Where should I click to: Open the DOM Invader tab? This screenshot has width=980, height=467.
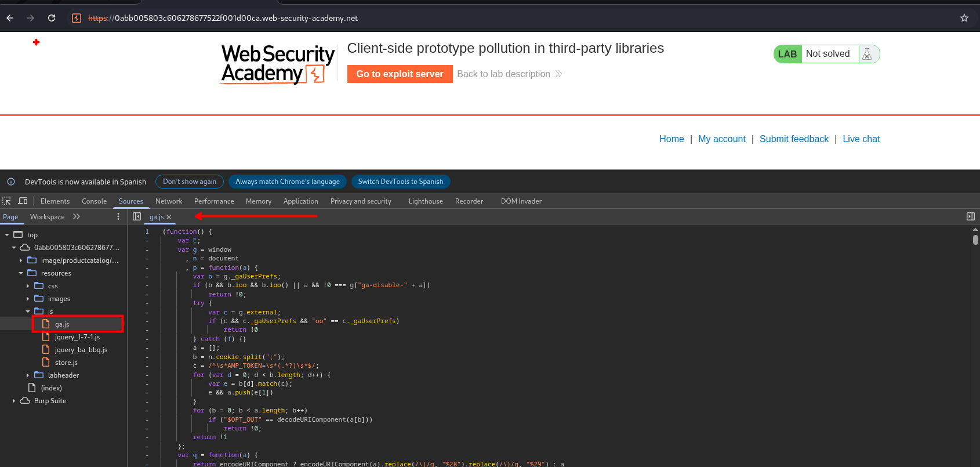pos(521,201)
